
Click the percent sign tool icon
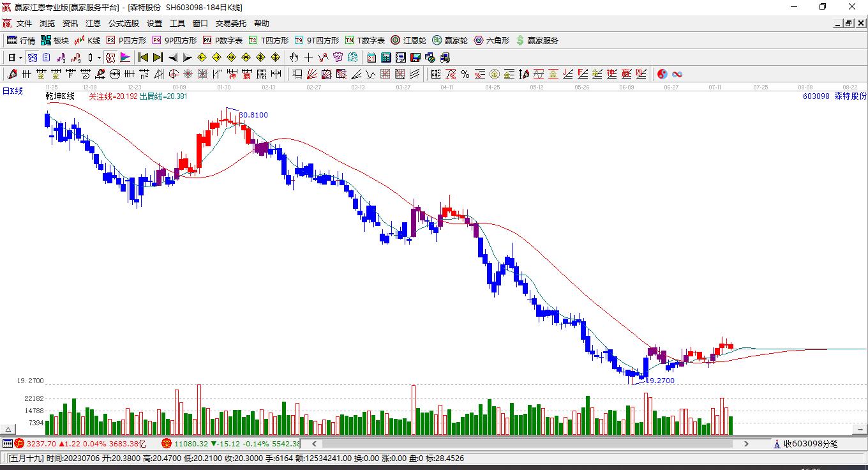point(465,74)
